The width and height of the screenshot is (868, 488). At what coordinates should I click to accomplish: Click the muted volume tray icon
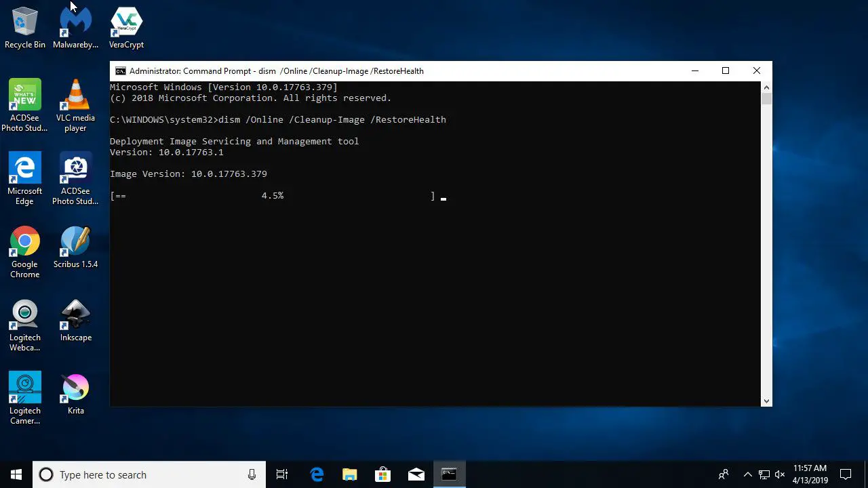tap(780, 474)
